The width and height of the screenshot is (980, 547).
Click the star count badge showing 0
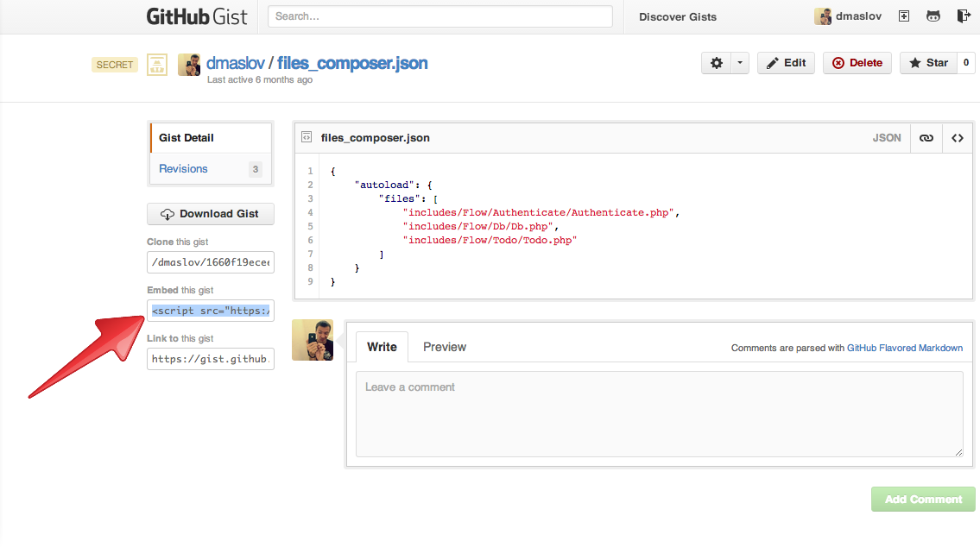tap(966, 62)
